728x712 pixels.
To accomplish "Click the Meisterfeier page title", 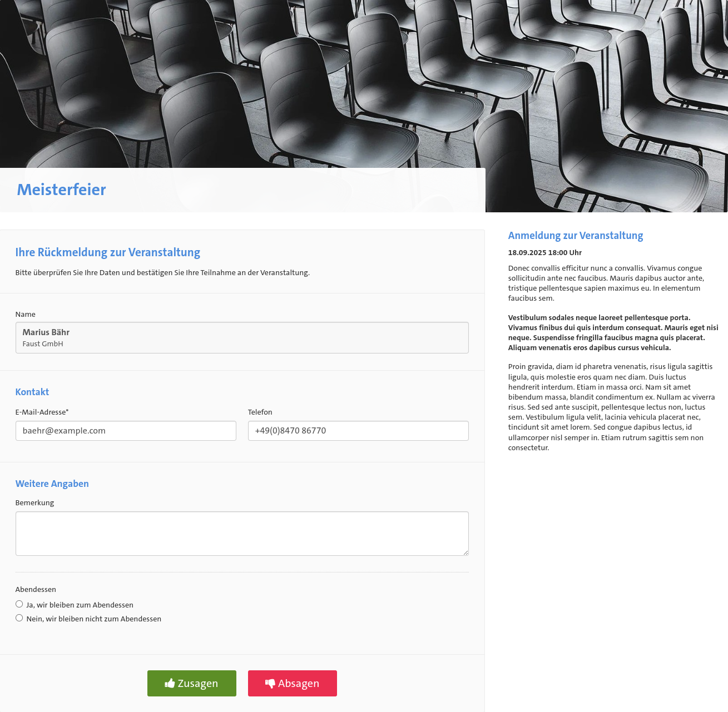I will [x=61, y=190].
